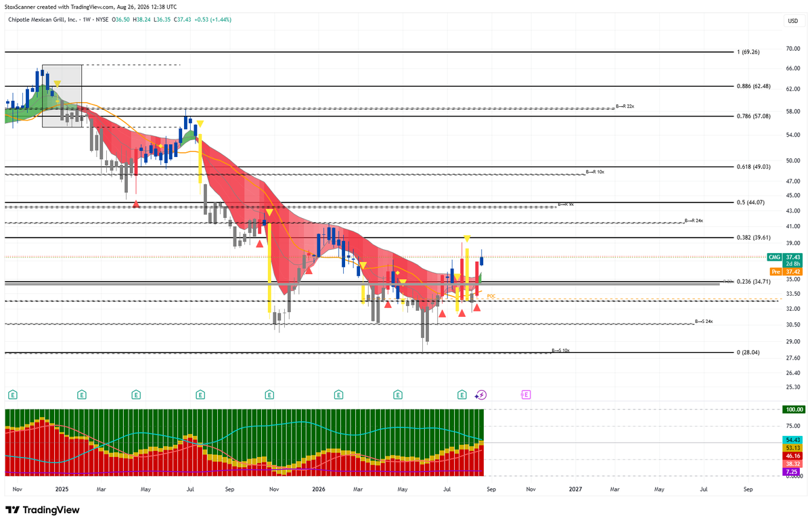812x524 pixels.
Task: Click the green 100.00 indicator value tag
Action: (x=793, y=410)
